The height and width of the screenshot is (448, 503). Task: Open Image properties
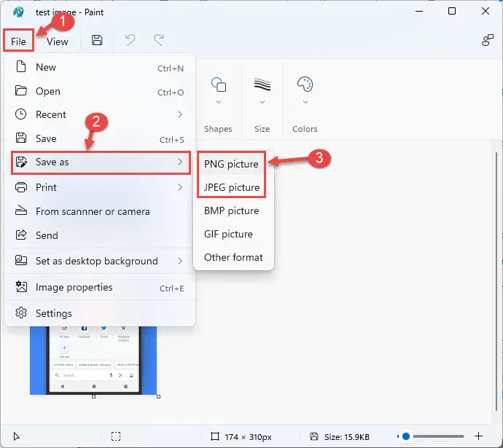[x=100, y=287]
